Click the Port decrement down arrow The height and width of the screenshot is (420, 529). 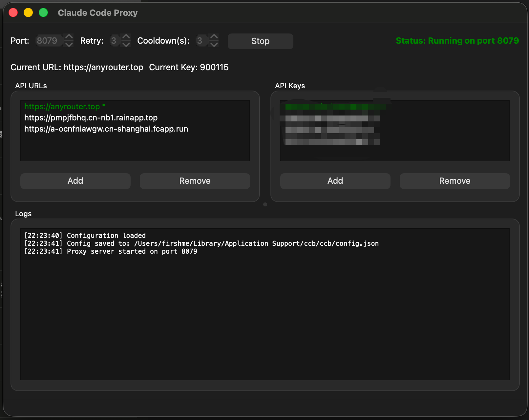[x=69, y=44]
